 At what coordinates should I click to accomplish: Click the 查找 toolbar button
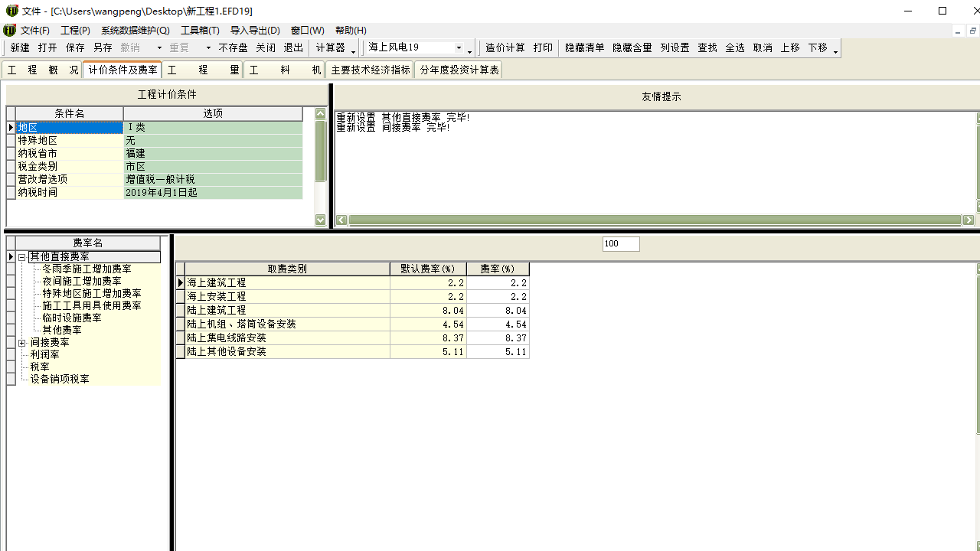tap(707, 47)
